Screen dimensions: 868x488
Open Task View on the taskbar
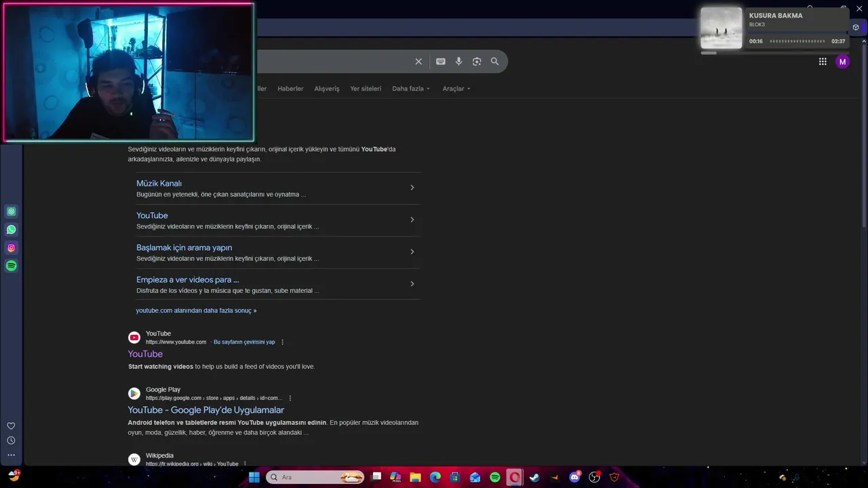click(x=377, y=477)
